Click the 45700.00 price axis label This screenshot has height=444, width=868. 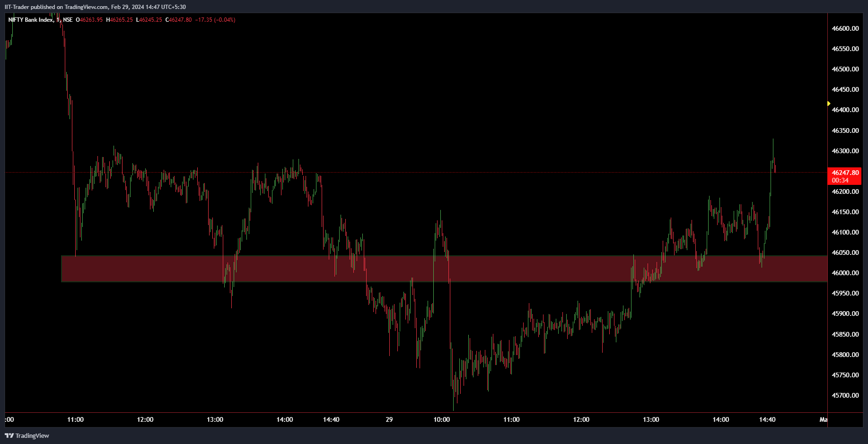(845, 395)
